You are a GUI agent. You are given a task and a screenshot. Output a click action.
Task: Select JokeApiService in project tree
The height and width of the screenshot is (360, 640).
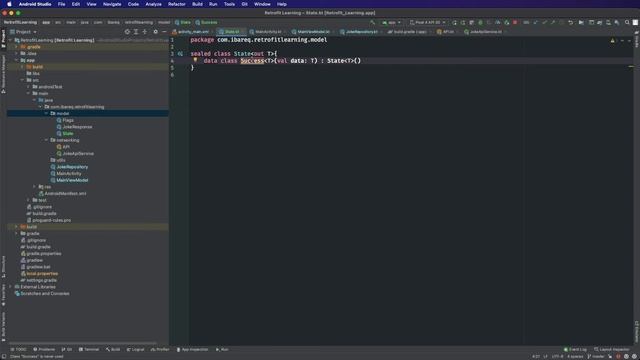point(78,153)
